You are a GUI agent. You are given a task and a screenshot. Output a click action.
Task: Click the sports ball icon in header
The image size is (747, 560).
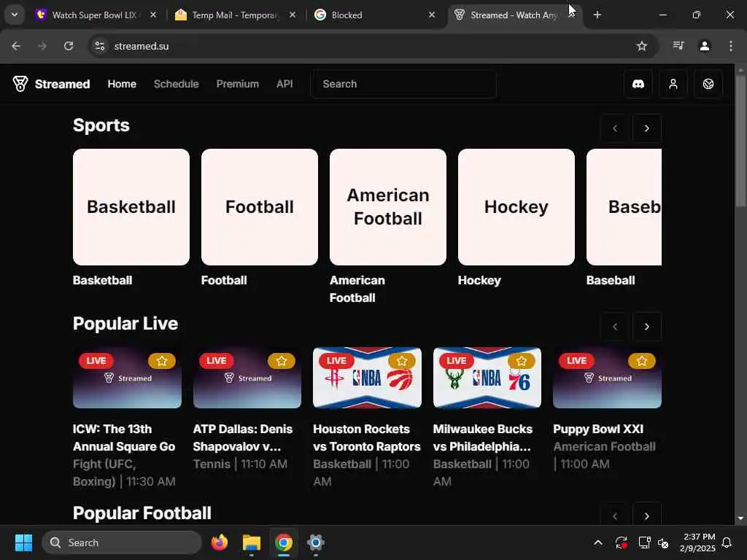708,84
